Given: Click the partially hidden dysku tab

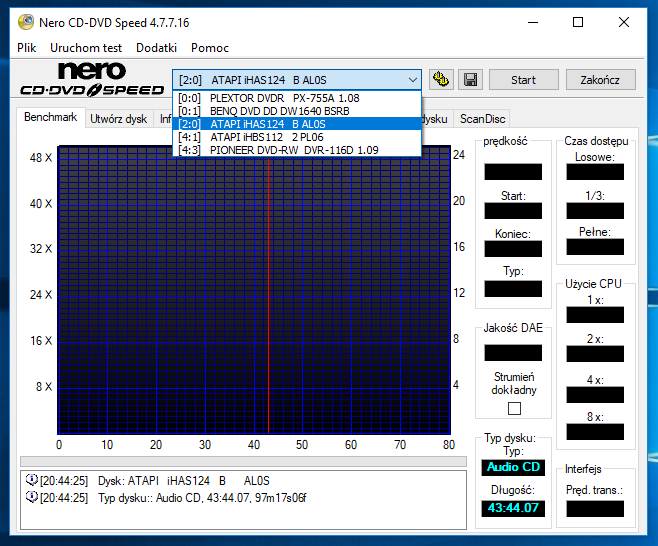Looking at the screenshot, I should click(x=435, y=119).
